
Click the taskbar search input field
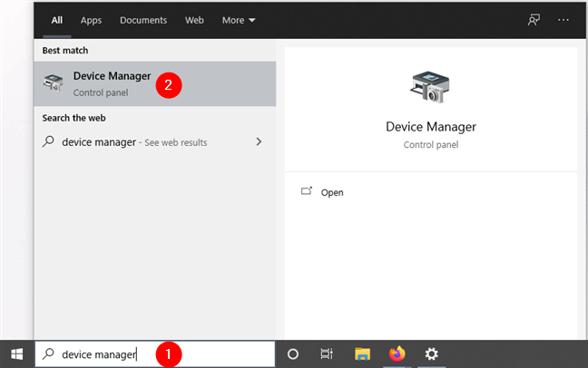point(155,354)
